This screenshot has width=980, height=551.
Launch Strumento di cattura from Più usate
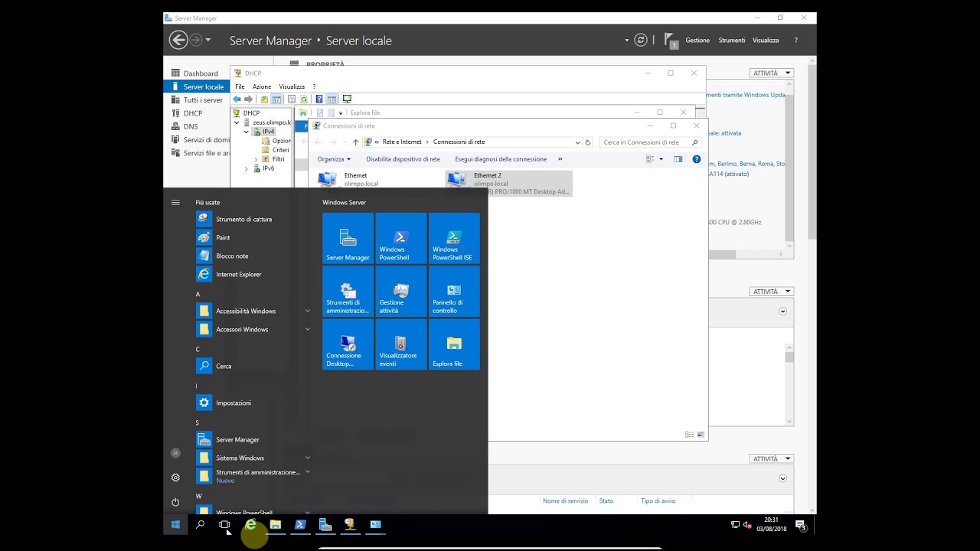[253, 219]
